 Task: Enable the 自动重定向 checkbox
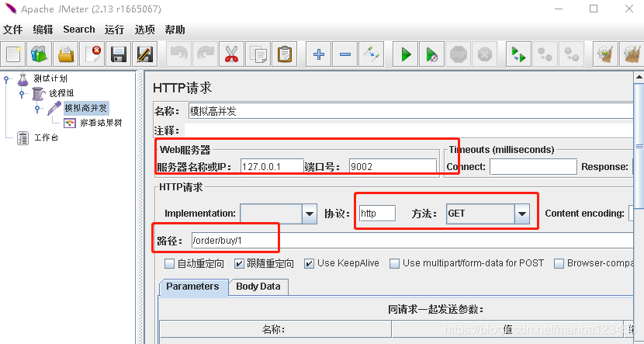(x=170, y=263)
